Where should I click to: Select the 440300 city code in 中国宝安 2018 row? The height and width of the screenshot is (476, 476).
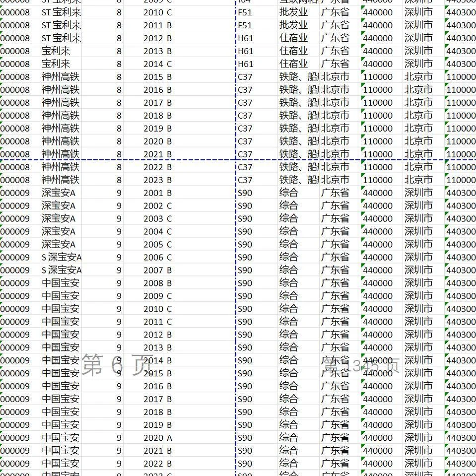460,412
